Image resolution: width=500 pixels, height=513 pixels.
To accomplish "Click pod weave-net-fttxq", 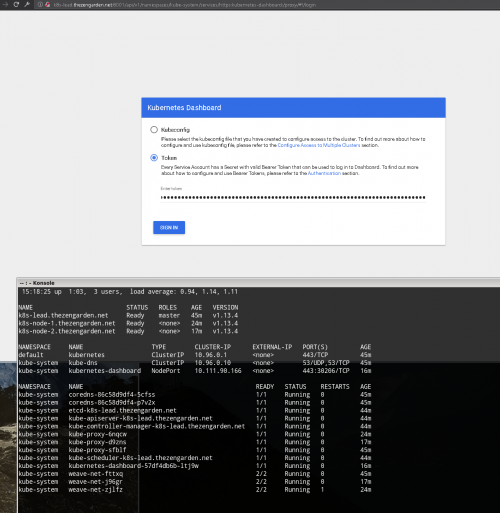I will [96, 474].
